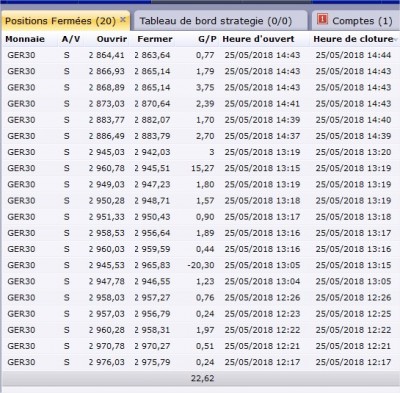This screenshot has width=400, height=393.
Task: Click the red alert icon on Comptes tab
Action: point(322,19)
